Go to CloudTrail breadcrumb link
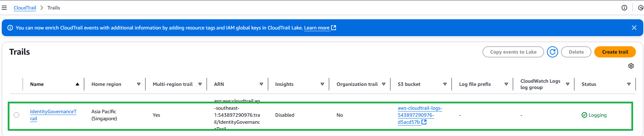 point(25,8)
